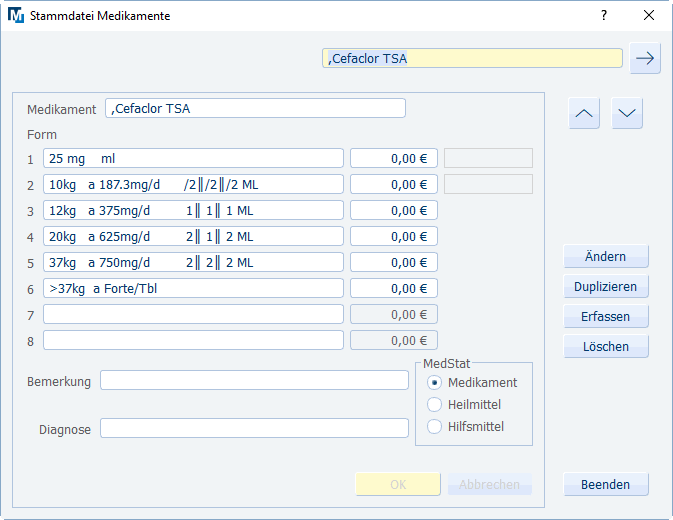Click the price field of form row 1
Viewport: 673px width, 520px height.
(393, 159)
